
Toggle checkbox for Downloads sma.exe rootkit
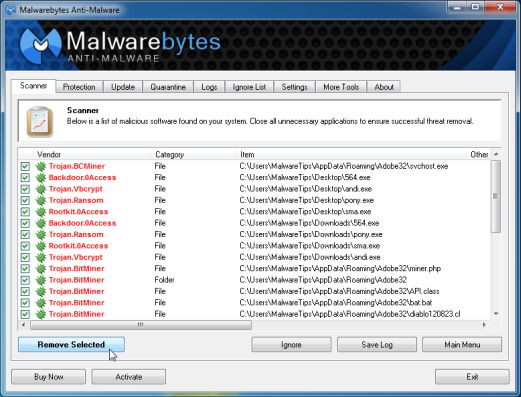25,246
